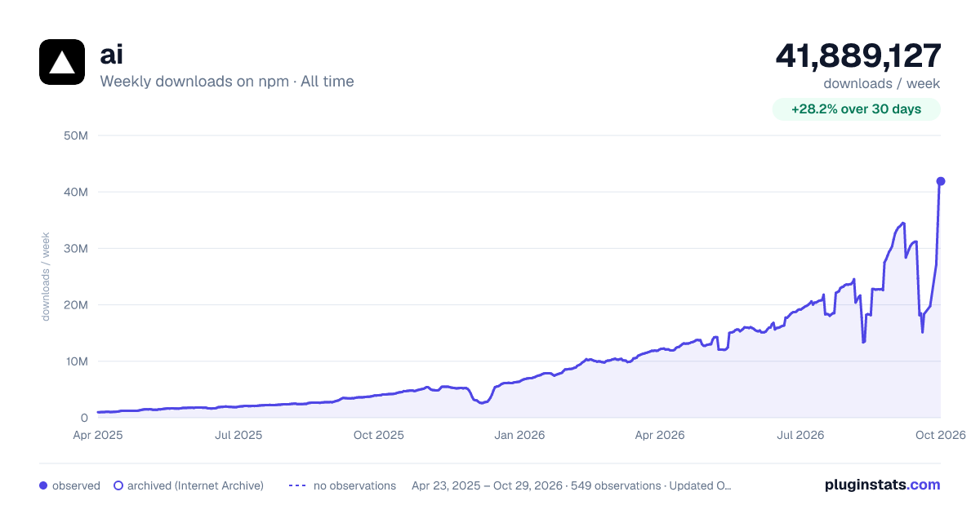980x514 pixels.
Task: Click the 30M y-axis label
Action: pos(76,248)
